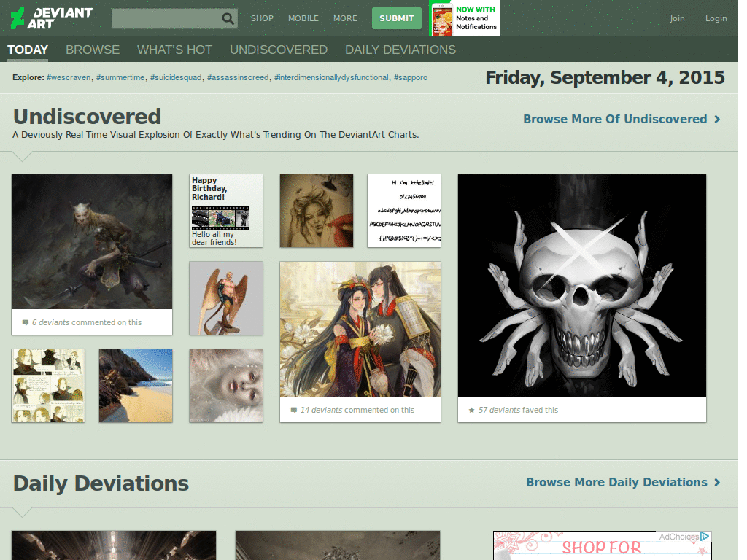Follow the #suicidesquad explore tag
This screenshot has height=560, width=747.
[x=176, y=77]
